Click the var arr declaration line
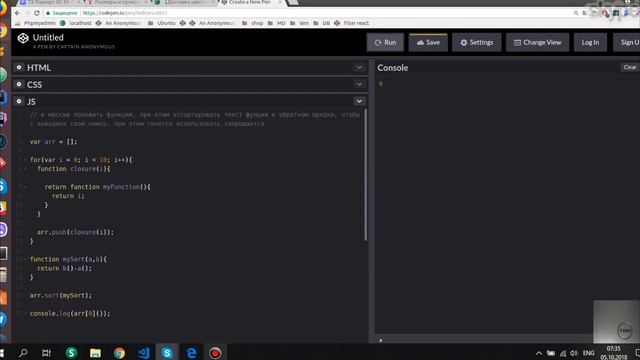The height and width of the screenshot is (360, 640). pyautogui.click(x=53, y=142)
